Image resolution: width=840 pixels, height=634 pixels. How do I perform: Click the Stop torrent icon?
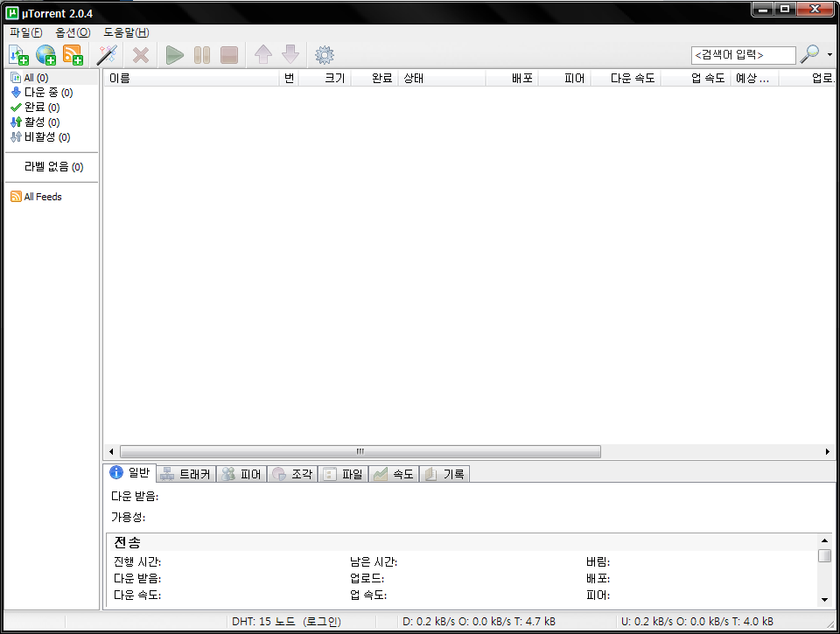point(229,55)
